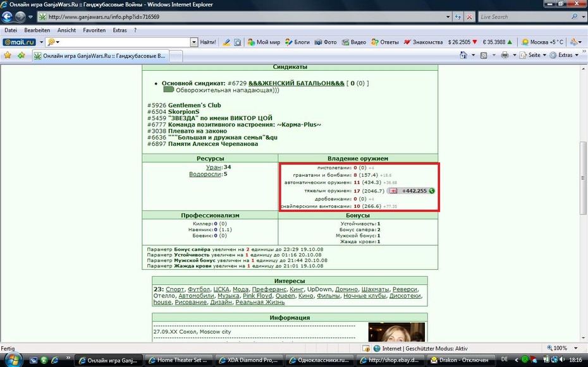Click the Найти! search button
The image size is (588, 367).
pyautogui.click(x=208, y=42)
